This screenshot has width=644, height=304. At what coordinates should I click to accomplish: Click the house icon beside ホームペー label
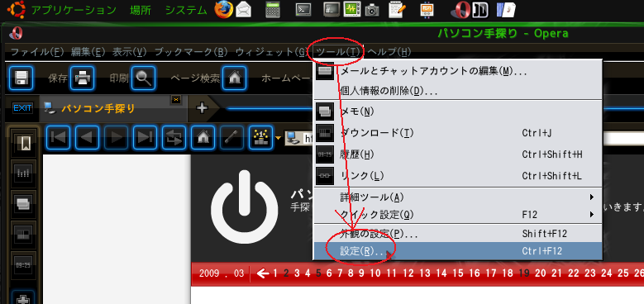235,78
